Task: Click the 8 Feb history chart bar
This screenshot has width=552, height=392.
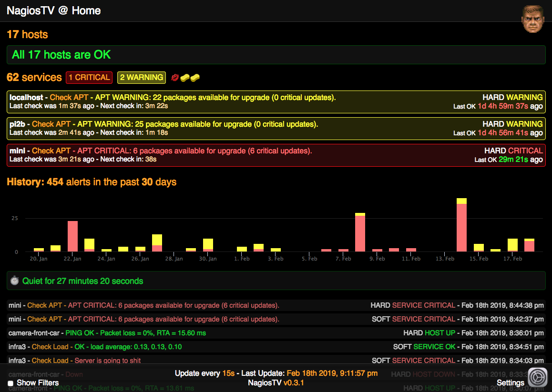Action: (360, 232)
